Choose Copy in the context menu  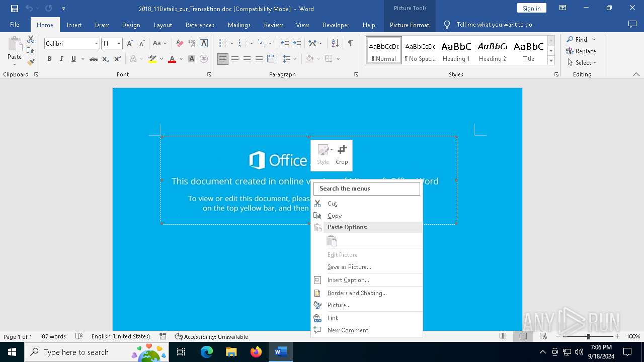pyautogui.click(x=367, y=216)
